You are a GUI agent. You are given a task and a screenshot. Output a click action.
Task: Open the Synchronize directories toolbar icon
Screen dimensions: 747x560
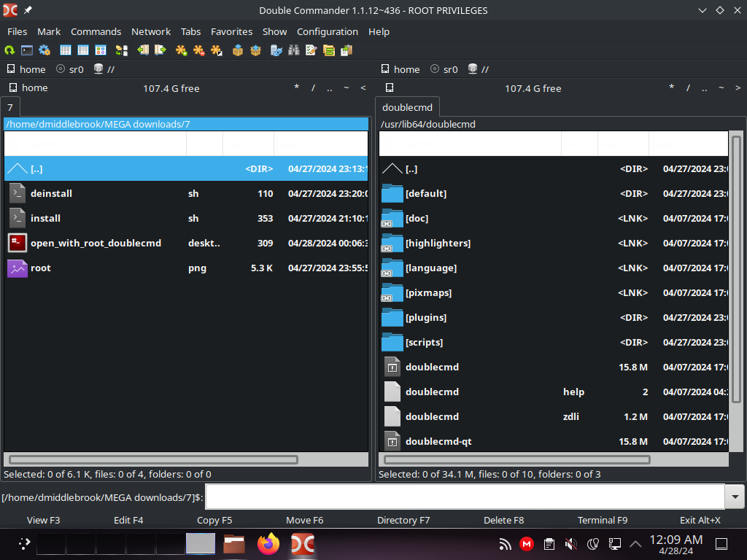pyautogui.click(x=329, y=50)
